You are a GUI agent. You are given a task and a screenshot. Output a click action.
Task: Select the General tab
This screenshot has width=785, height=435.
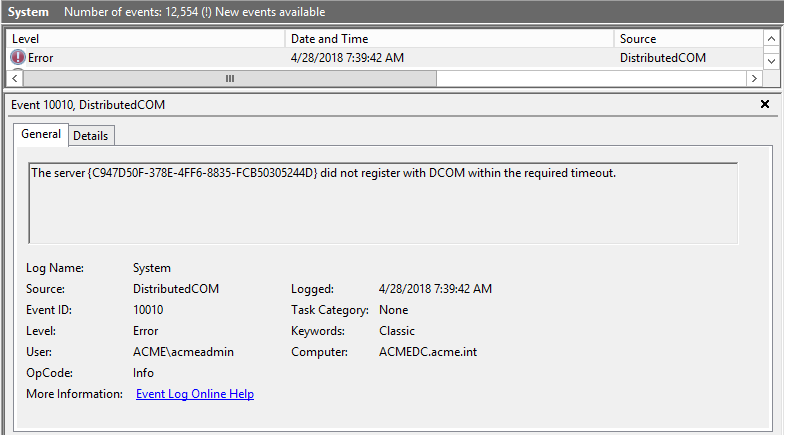coord(41,134)
